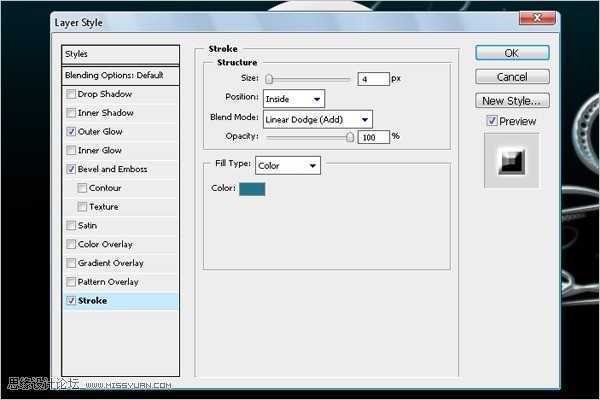Screen dimensions: 600x400
Task: Open the Blend Mode dropdown
Action: (318, 119)
